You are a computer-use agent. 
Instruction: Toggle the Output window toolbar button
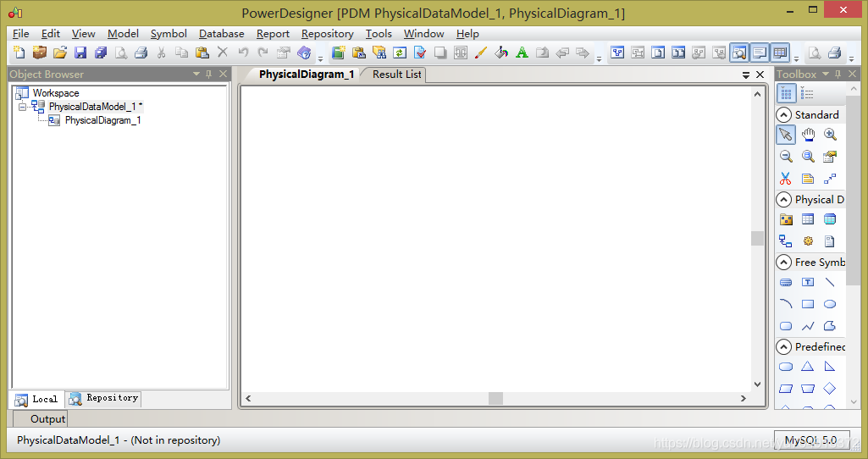pyautogui.click(x=760, y=53)
